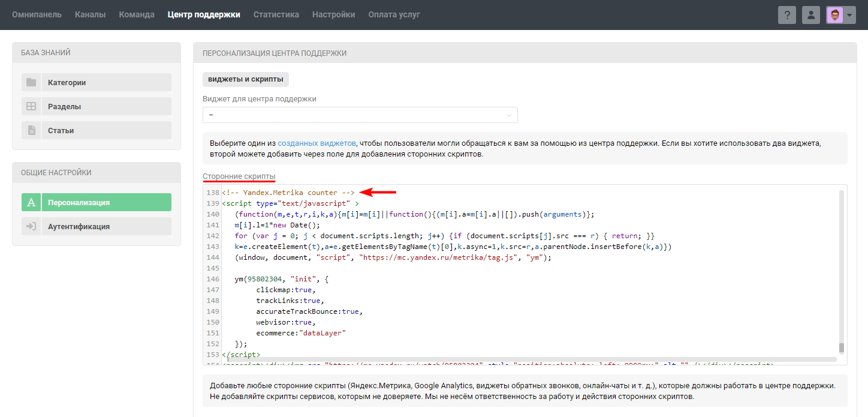Open the Каналы menu
Image resolution: width=868 pixels, height=417 pixels.
91,14
